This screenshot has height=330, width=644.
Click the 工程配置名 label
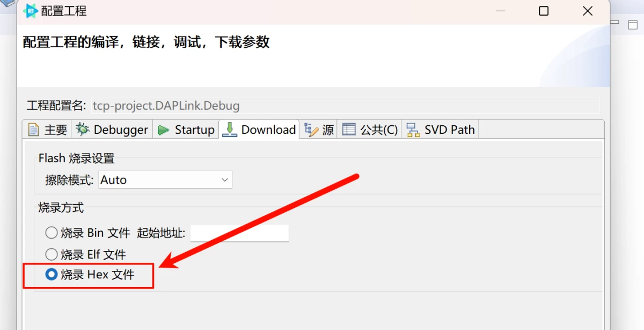[x=56, y=105]
